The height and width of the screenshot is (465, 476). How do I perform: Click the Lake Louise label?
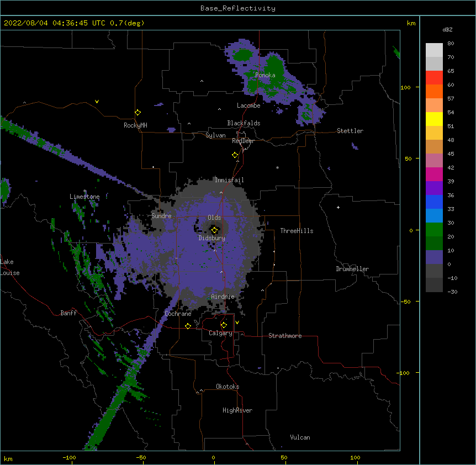pyautogui.click(x=9, y=267)
